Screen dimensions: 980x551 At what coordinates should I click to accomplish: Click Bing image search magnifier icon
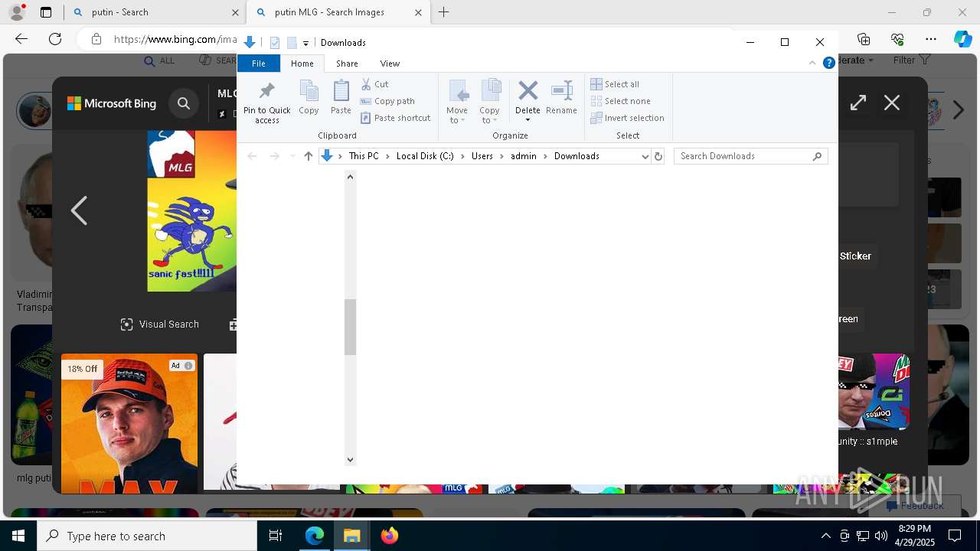[x=184, y=103]
